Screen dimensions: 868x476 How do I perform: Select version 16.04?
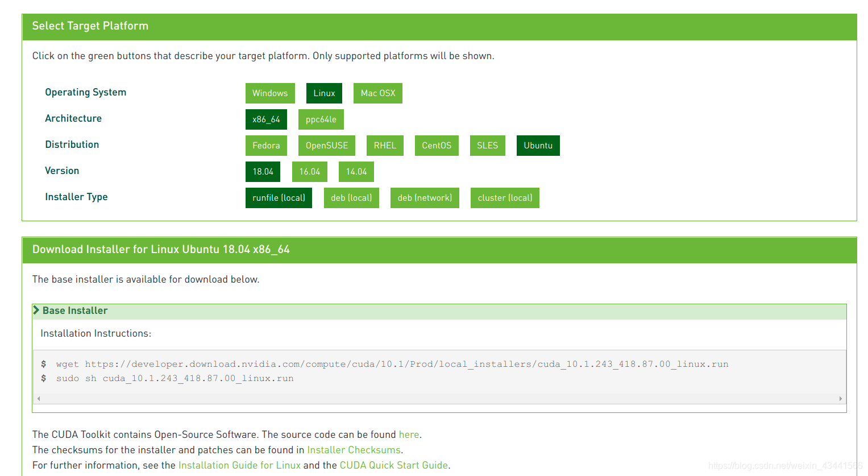pyautogui.click(x=310, y=172)
